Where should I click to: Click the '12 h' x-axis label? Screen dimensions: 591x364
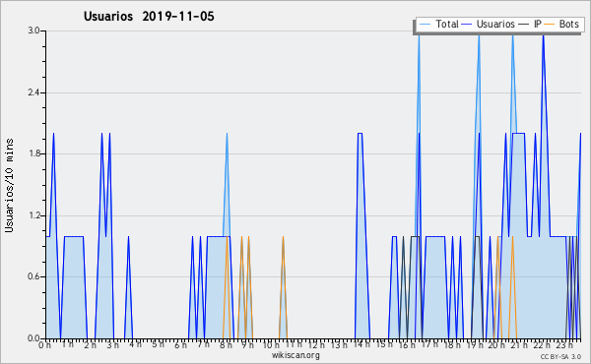(x=316, y=344)
